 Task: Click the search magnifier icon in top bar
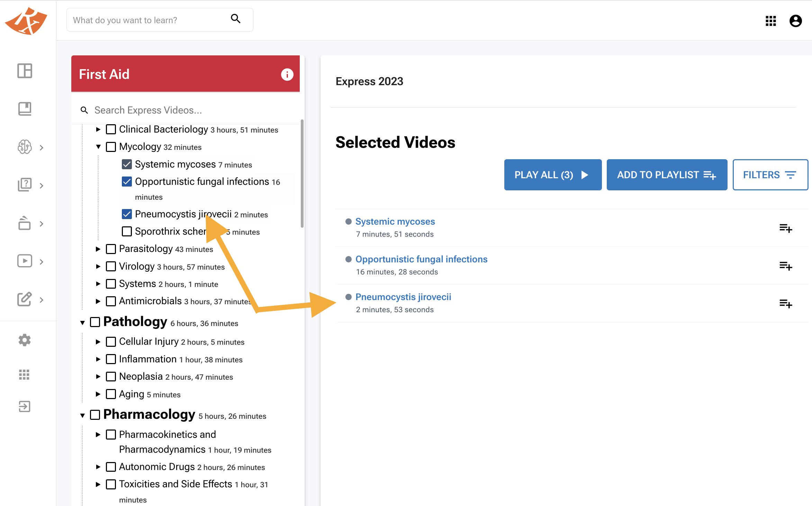coord(236,19)
